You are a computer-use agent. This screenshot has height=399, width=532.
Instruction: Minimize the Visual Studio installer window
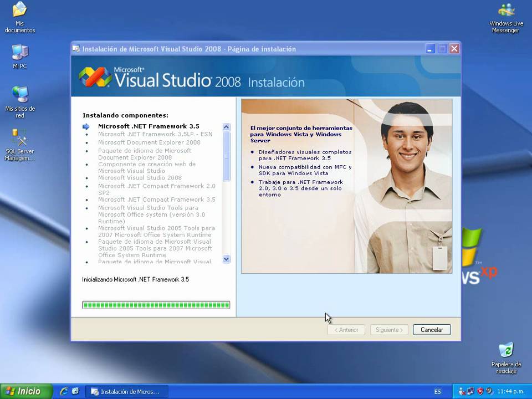(x=430, y=49)
